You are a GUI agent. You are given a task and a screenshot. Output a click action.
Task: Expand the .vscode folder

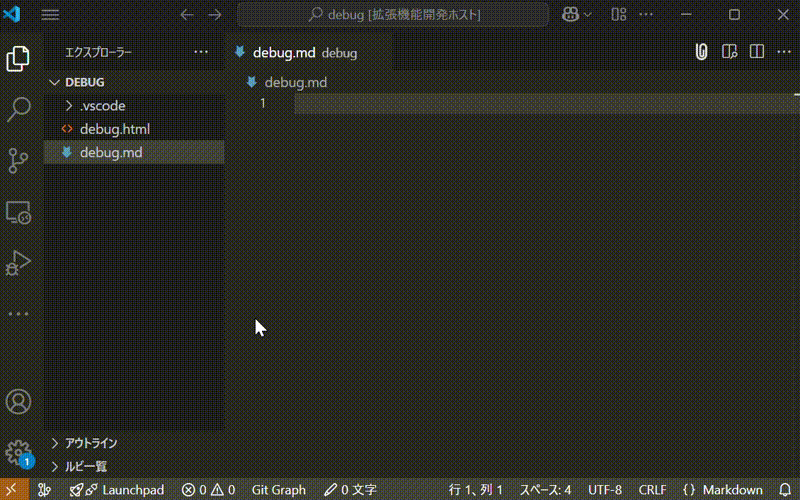point(134,106)
